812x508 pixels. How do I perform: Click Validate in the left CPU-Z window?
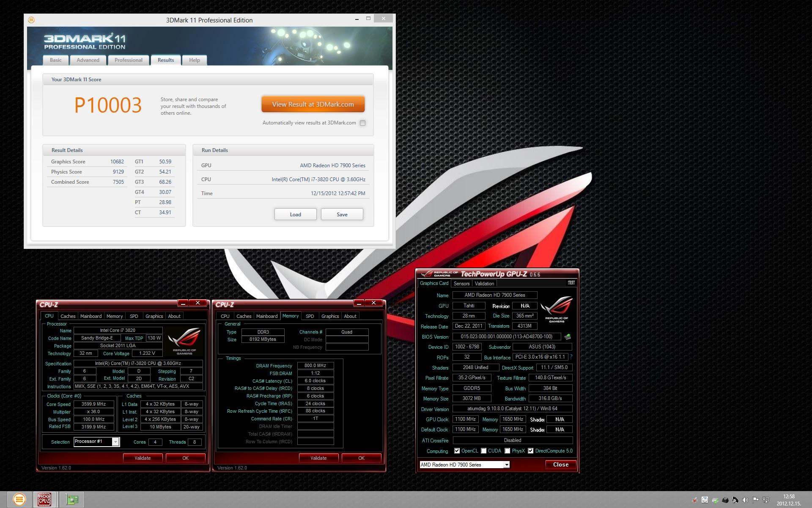coord(143,458)
